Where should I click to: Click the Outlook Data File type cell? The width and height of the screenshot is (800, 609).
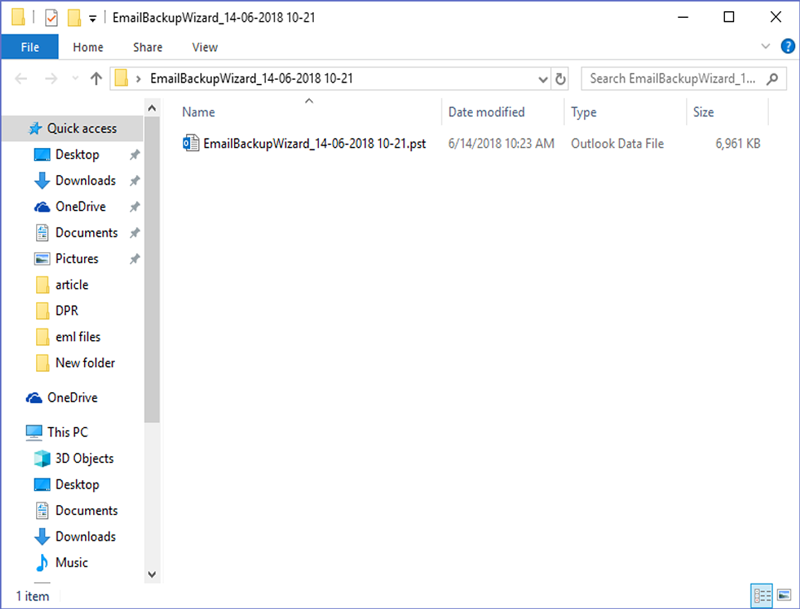(x=617, y=144)
